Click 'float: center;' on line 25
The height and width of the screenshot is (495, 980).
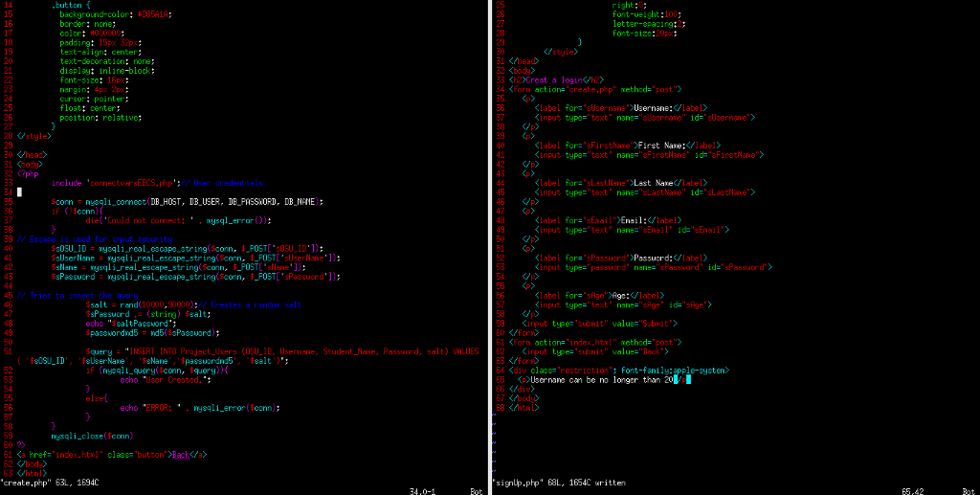[91, 108]
